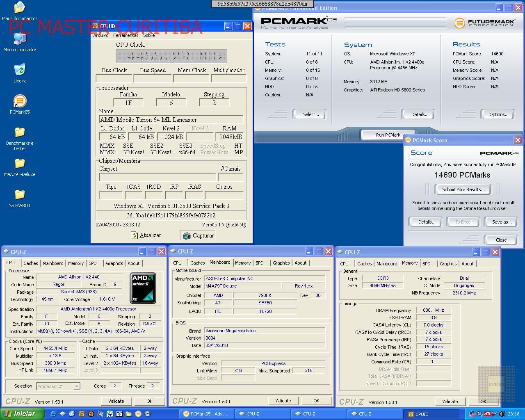
Task: Click Validate in middle CPU-Z window
Action: [283, 401]
